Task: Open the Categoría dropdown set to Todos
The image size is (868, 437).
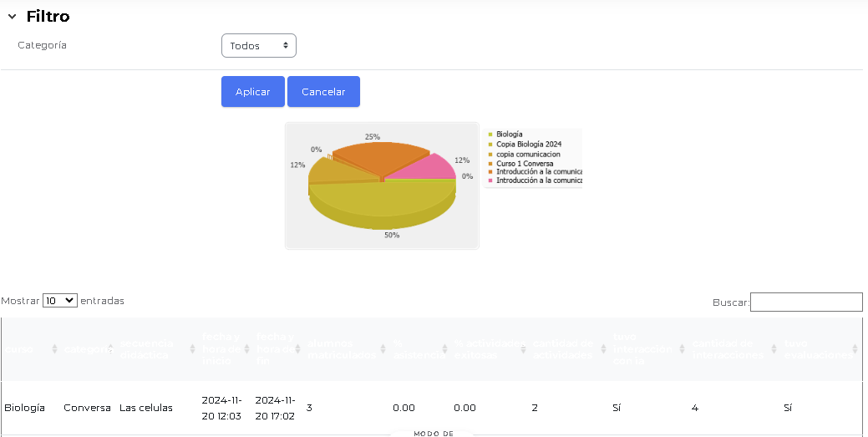Action: tap(258, 46)
